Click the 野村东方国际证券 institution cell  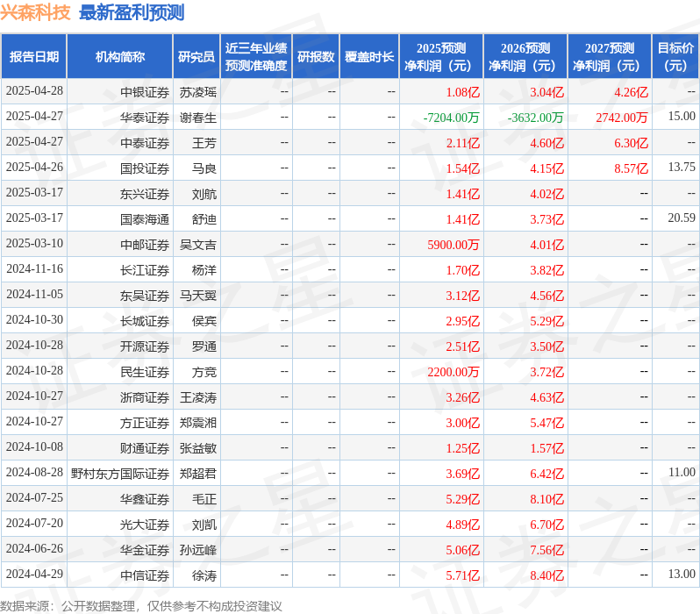click(x=120, y=475)
